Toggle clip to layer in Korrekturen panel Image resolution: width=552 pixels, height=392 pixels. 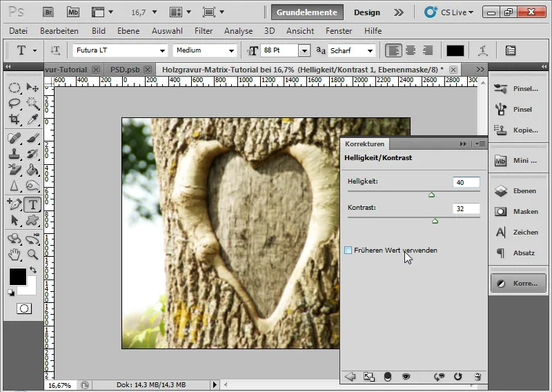click(388, 377)
